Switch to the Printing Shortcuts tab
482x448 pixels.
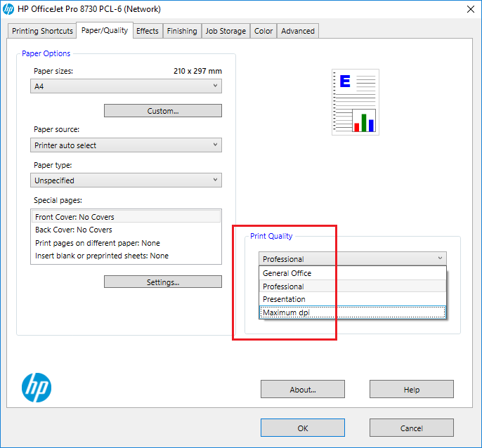click(x=42, y=31)
